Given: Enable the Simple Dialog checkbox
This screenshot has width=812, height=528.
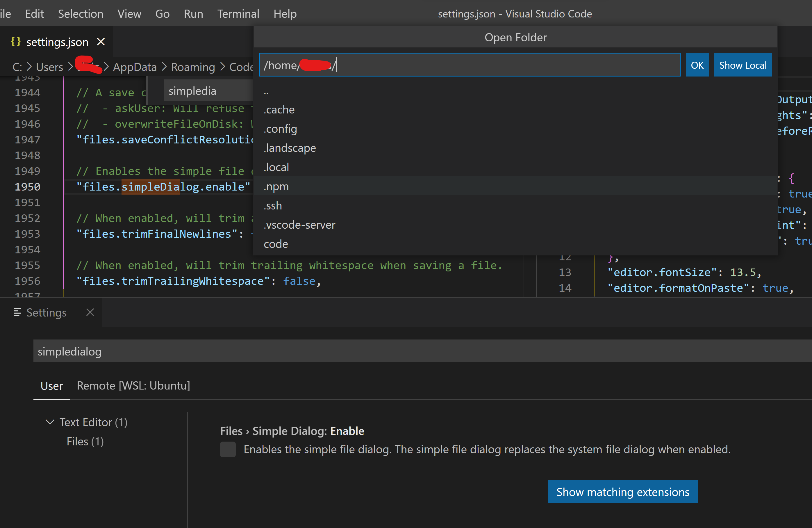Looking at the screenshot, I should pos(228,449).
